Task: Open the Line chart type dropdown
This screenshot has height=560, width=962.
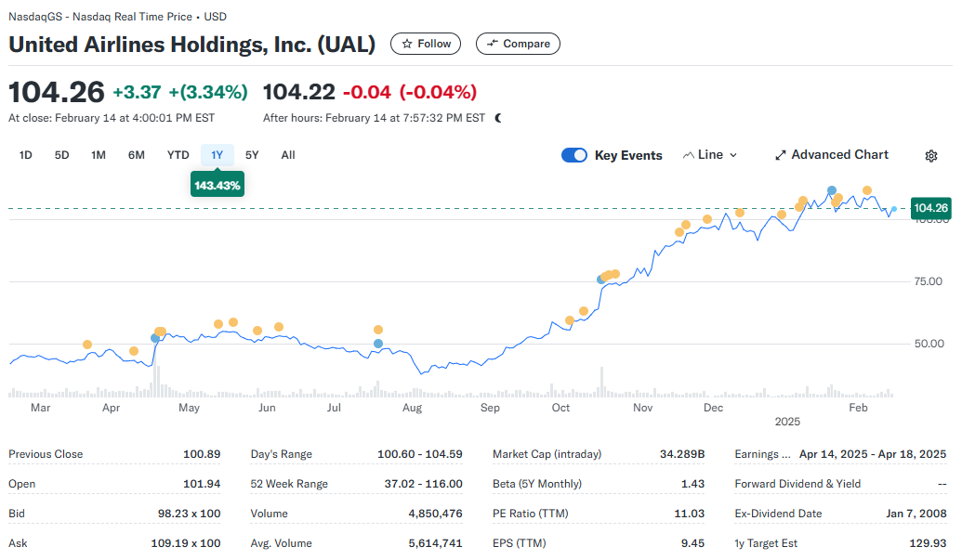Action: pyautogui.click(x=710, y=155)
